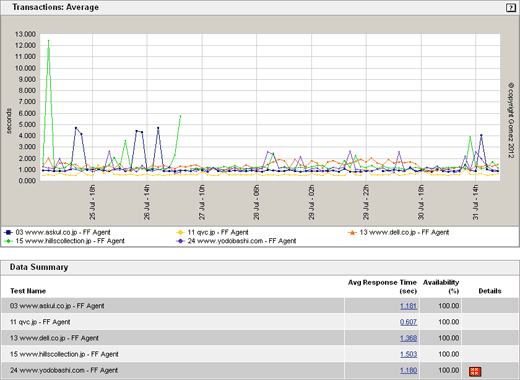Open the help icon in Transactions panel
Viewport: 520px width, 380px height.
[x=510, y=8]
